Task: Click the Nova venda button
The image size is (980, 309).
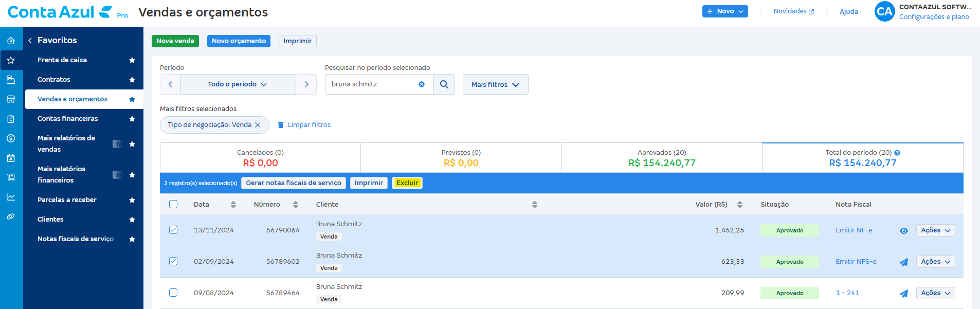Action: coord(175,41)
